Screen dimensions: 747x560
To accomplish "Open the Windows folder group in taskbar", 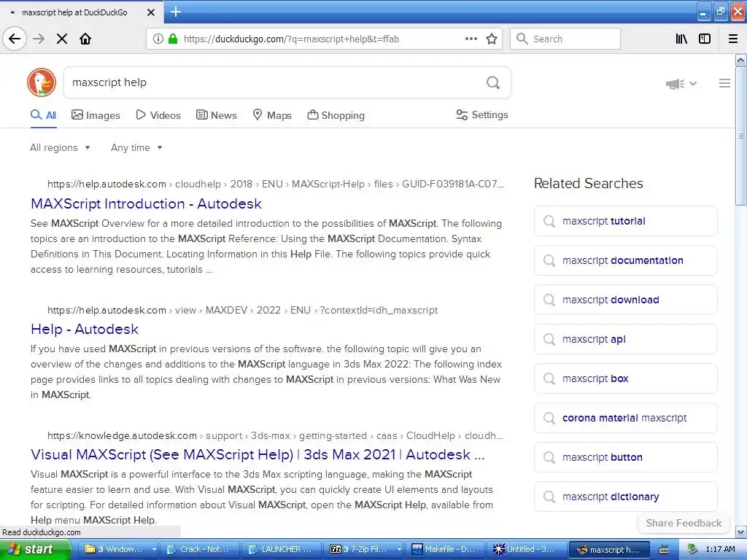I will [x=118, y=549].
